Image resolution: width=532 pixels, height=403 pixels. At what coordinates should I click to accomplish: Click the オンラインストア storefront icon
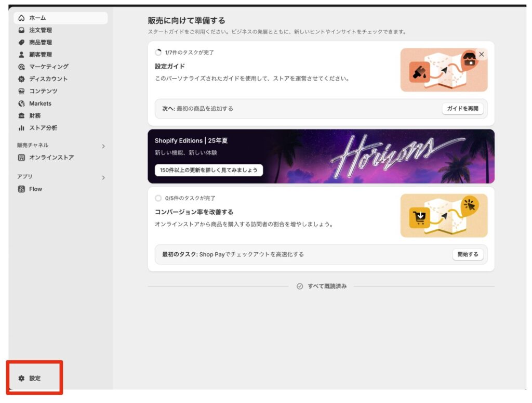(x=21, y=158)
